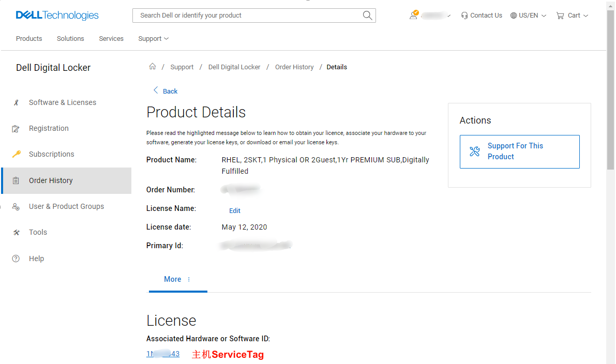Open Subscriptions via the wrench sidebar icon
616x364 pixels.
click(17, 154)
